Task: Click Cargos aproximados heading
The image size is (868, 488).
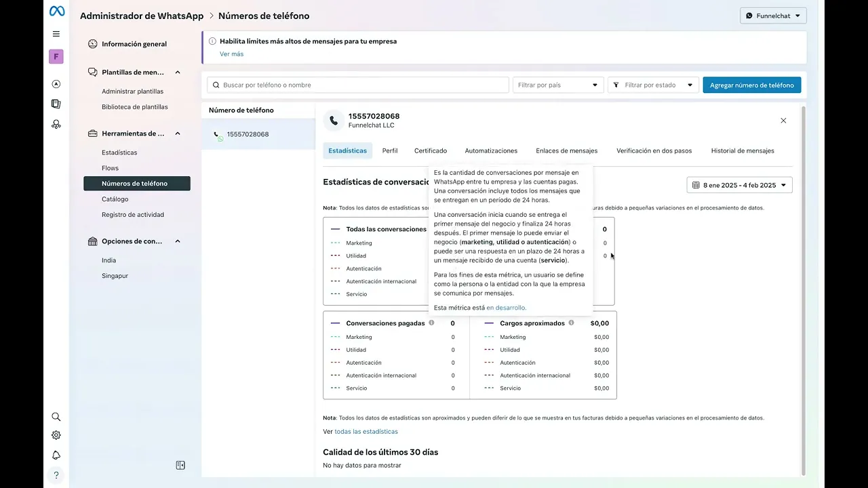Action: (x=532, y=323)
